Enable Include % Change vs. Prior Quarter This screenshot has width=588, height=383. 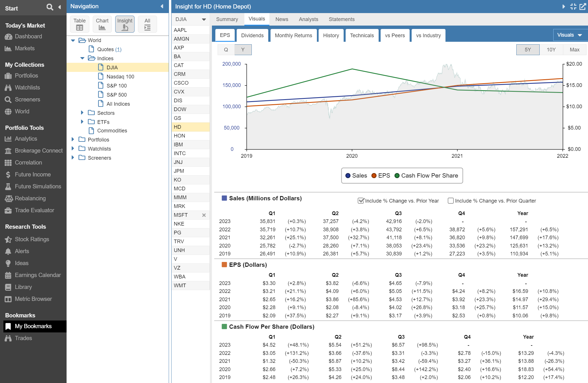click(451, 201)
